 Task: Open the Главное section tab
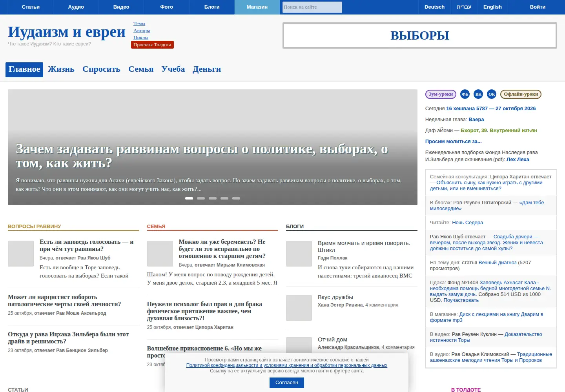[24, 69]
